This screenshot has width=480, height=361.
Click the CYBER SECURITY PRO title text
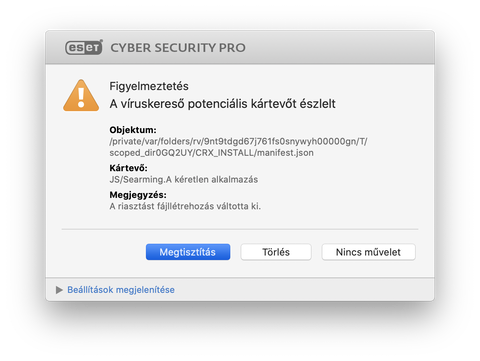pos(178,48)
